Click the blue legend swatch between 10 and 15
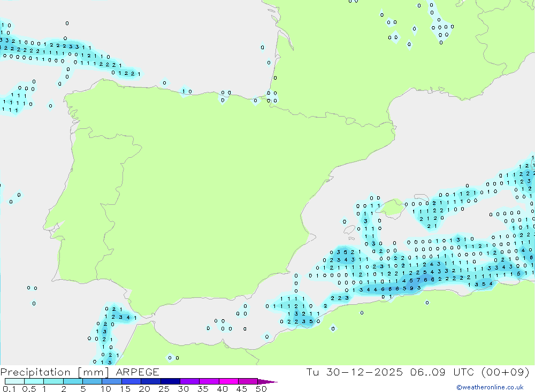The image size is (535, 392). tap(112, 381)
